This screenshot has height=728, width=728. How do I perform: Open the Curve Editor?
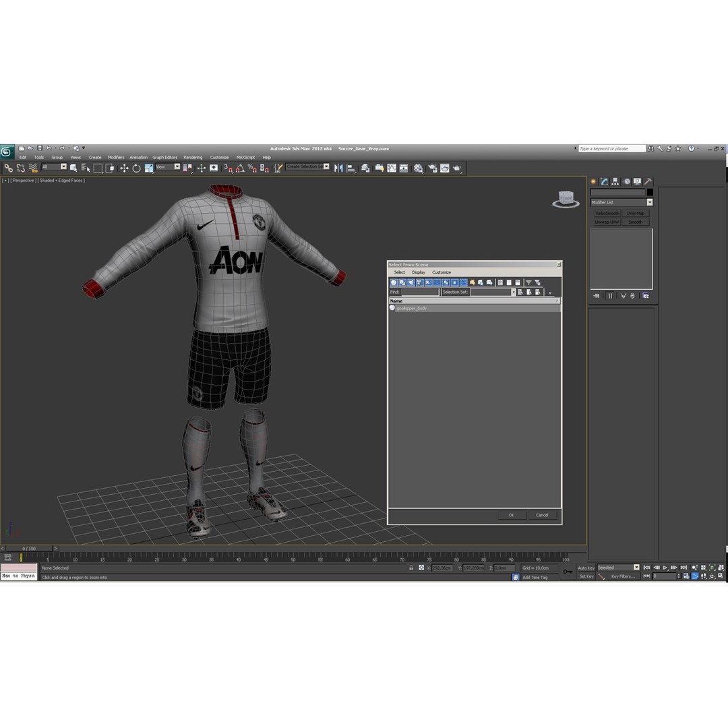392,168
